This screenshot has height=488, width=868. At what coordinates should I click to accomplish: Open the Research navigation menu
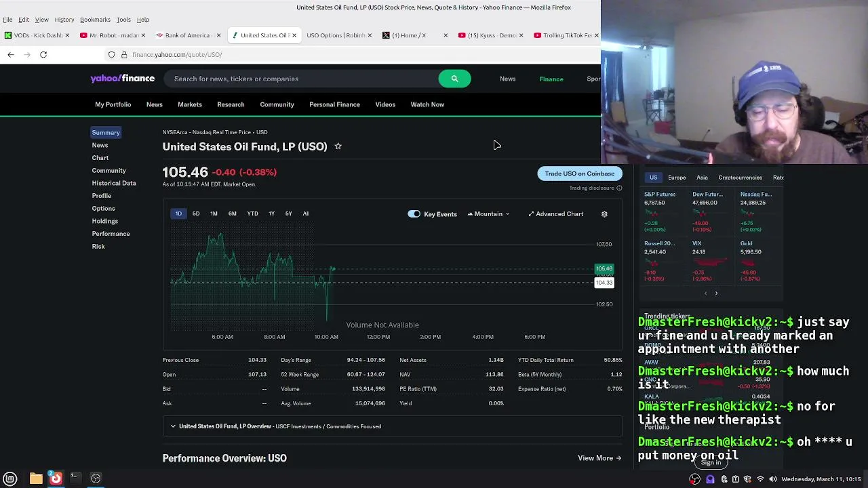point(231,104)
